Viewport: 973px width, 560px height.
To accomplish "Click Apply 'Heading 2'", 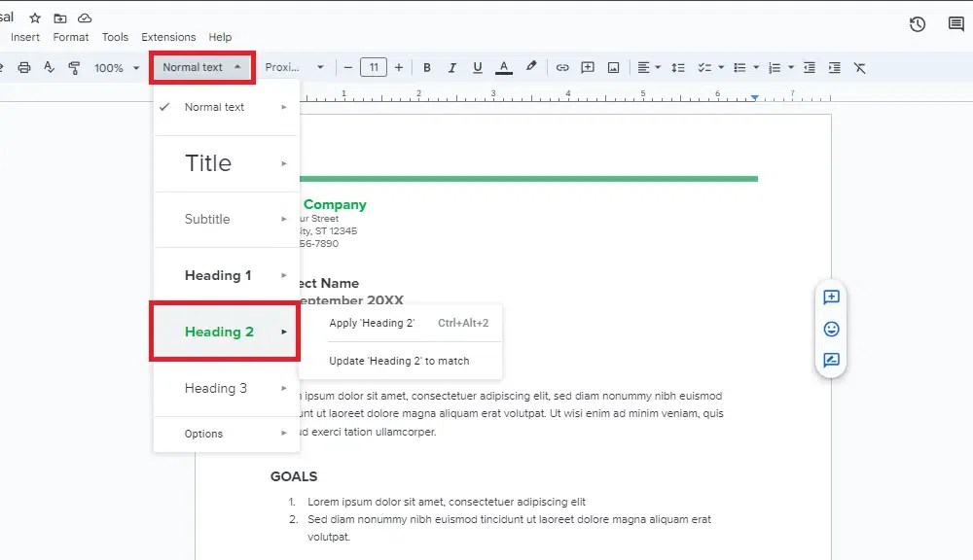I will click(371, 323).
